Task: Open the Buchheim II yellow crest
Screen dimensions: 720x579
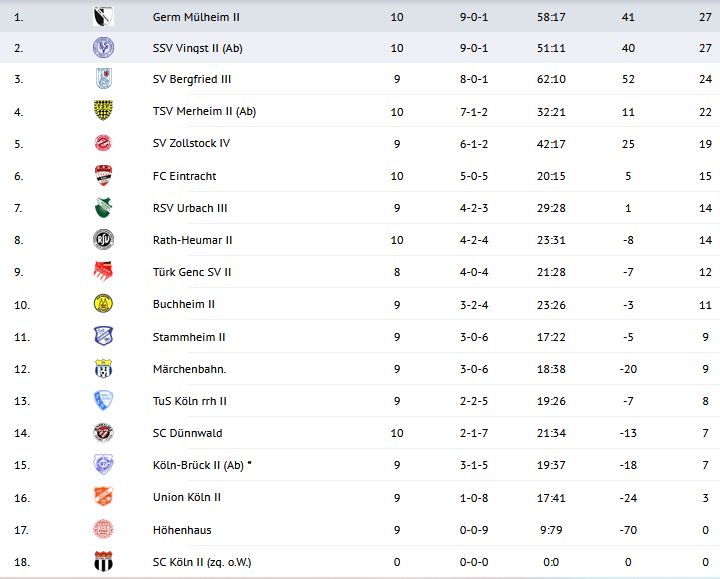Action: pos(103,304)
